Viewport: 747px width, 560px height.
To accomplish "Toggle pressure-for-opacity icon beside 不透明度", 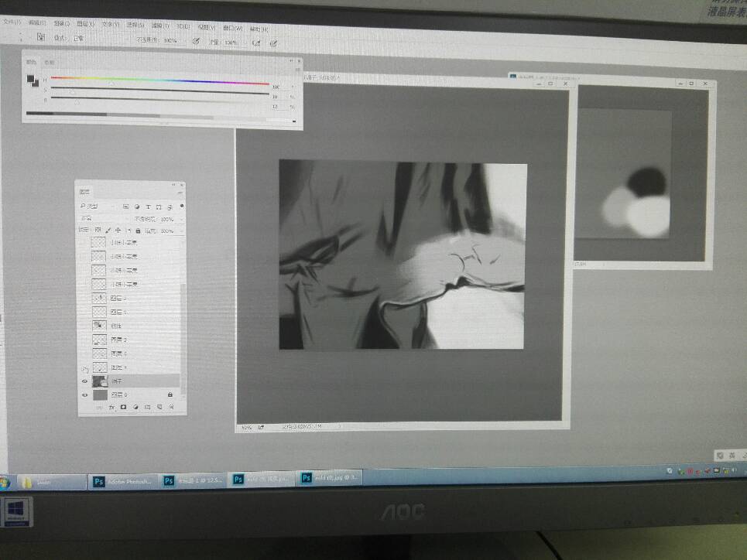I will tap(196, 42).
